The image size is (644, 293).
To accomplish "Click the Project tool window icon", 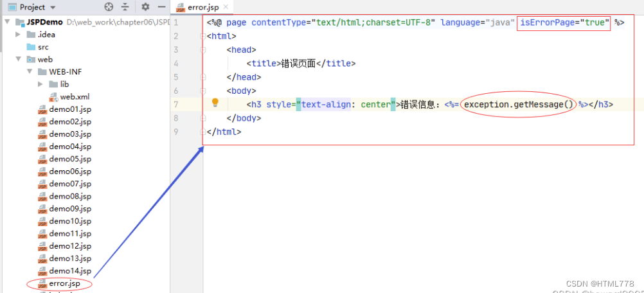I will (x=13, y=7).
